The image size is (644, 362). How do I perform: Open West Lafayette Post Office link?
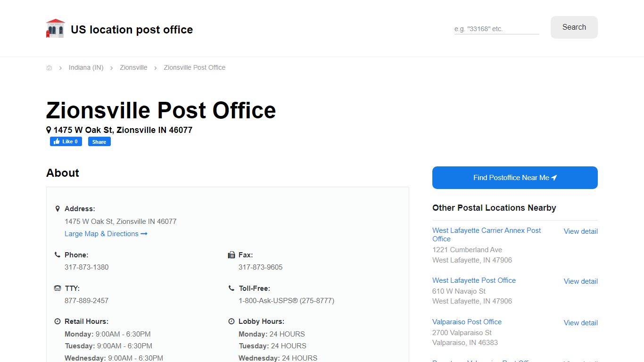coord(474,280)
